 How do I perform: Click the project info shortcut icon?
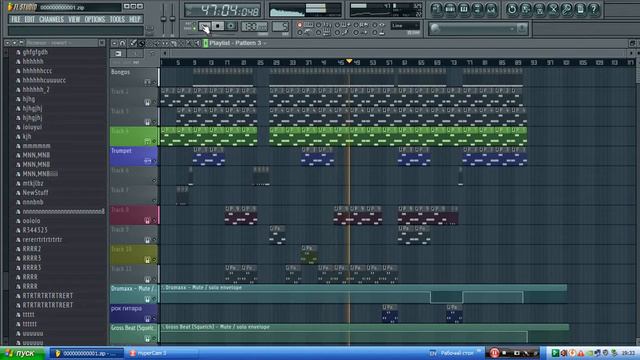click(580, 9)
